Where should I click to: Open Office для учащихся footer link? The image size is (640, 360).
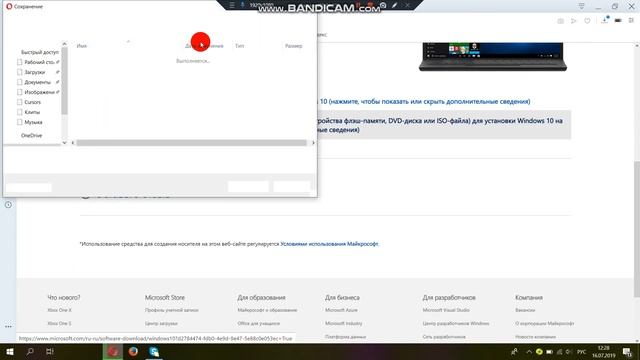[258, 323]
